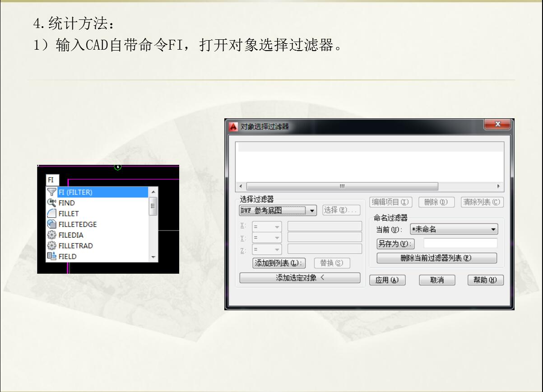Image resolution: width=543 pixels, height=392 pixels.
Task: Click the FILLET command icon
Action: tap(52, 214)
